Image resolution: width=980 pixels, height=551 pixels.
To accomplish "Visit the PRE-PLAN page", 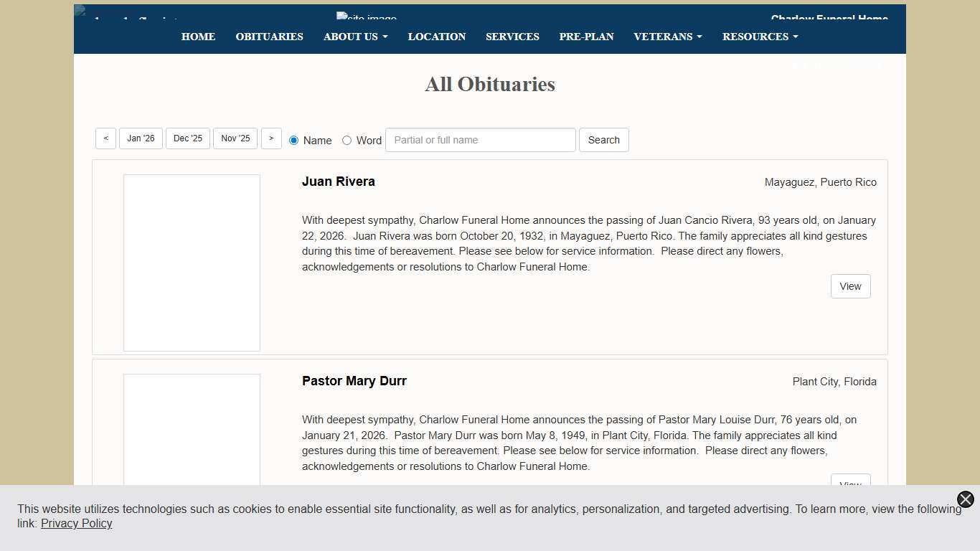I will 586,37.
